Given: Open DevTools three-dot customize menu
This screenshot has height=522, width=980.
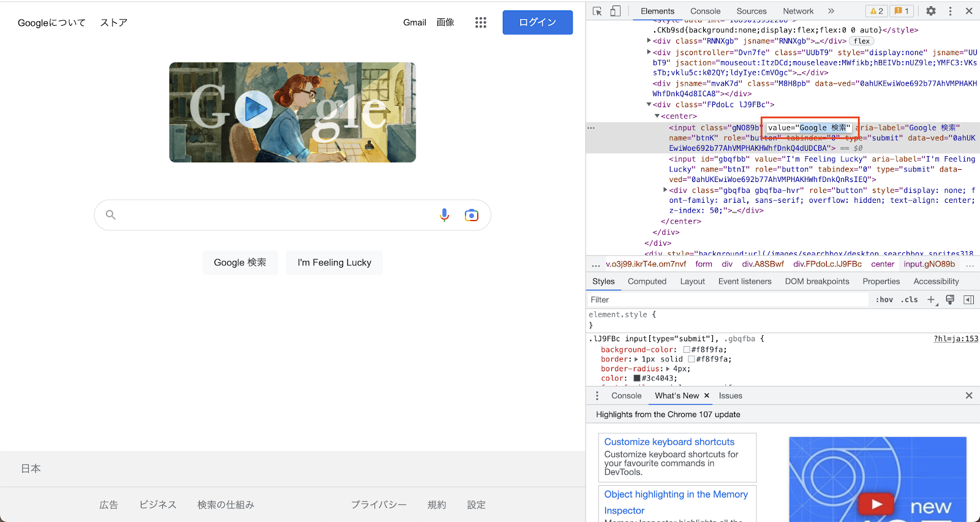Looking at the screenshot, I should point(951,11).
